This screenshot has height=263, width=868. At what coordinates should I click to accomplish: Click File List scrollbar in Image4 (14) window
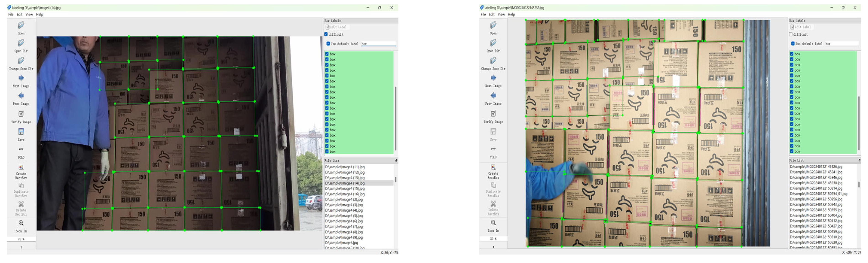pos(396,180)
